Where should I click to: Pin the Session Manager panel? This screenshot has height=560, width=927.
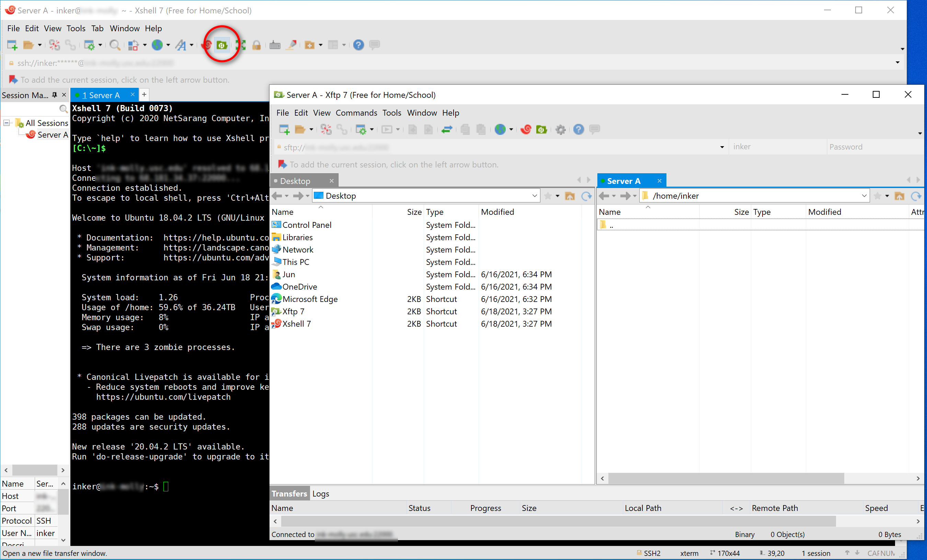(x=55, y=95)
